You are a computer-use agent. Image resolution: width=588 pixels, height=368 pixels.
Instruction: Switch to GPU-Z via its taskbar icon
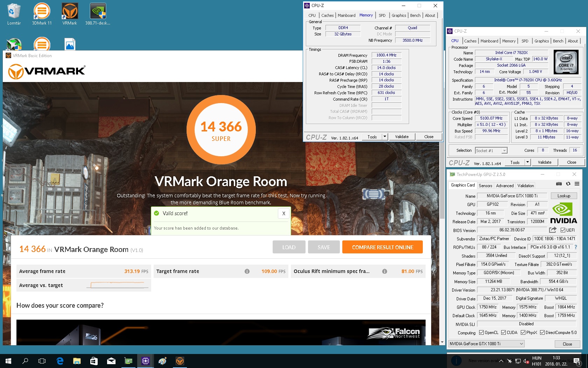[x=128, y=361]
